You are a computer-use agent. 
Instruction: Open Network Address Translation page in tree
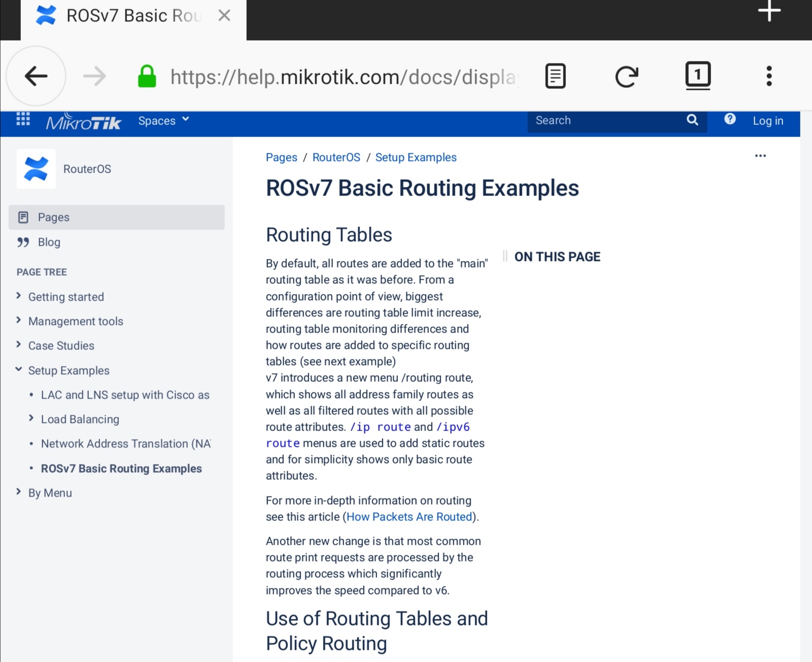coord(126,444)
